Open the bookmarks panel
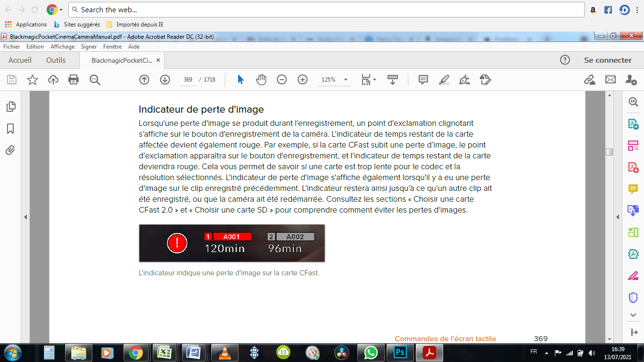 pyautogui.click(x=10, y=129)
